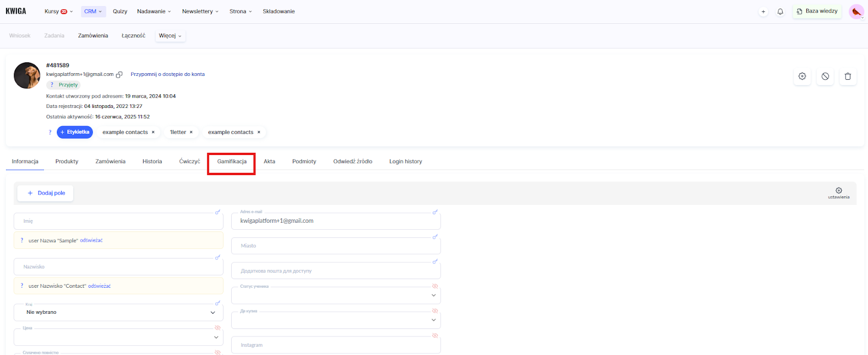The width and height of the screenshot is (868, 355).
Task: Click the plus icon in top bar
Action: [763, 11]
